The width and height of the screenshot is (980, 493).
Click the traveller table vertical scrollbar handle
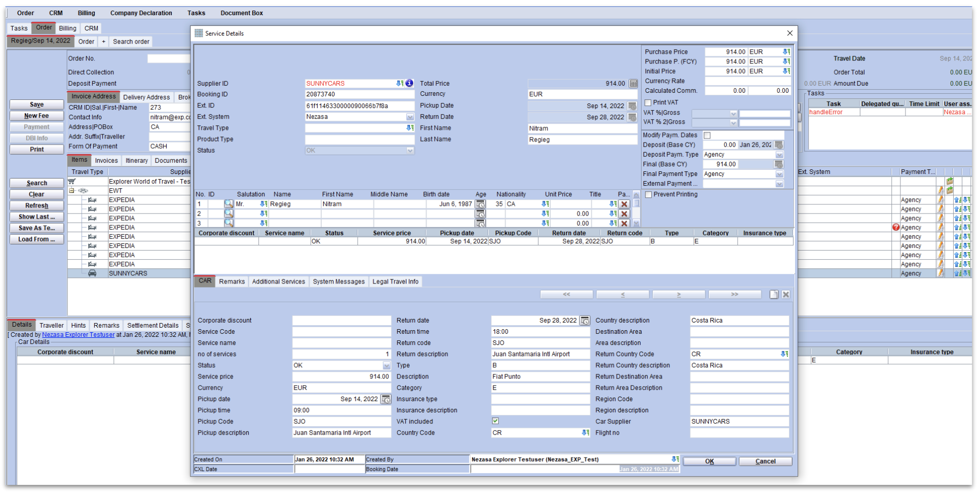(x=636, y=203)
